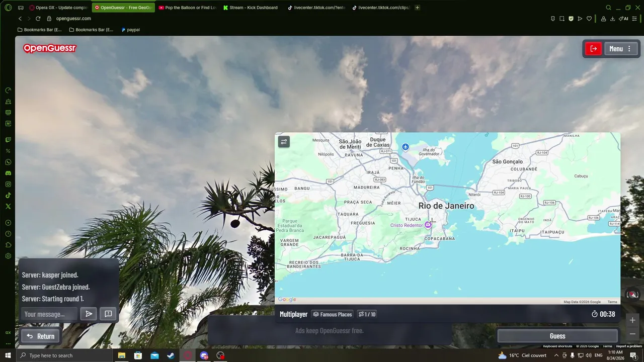Open Instagram in the sidebar

(x=8, y=184)
